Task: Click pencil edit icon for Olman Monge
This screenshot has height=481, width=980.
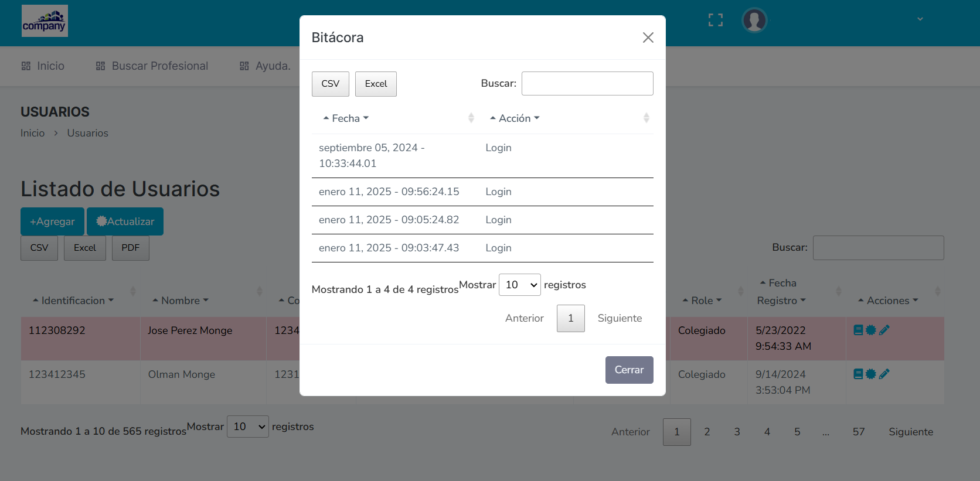Action: pyautogui.click(x=884, y=374)
